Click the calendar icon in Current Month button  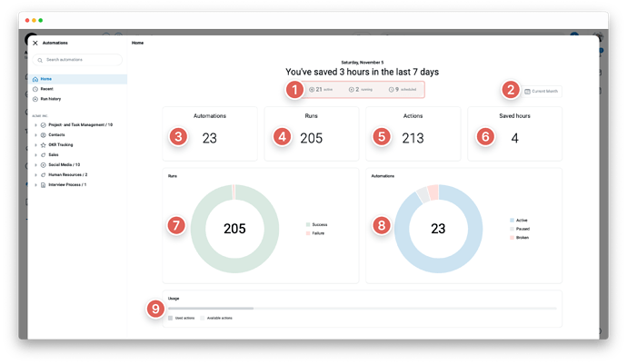coord(527,92)
